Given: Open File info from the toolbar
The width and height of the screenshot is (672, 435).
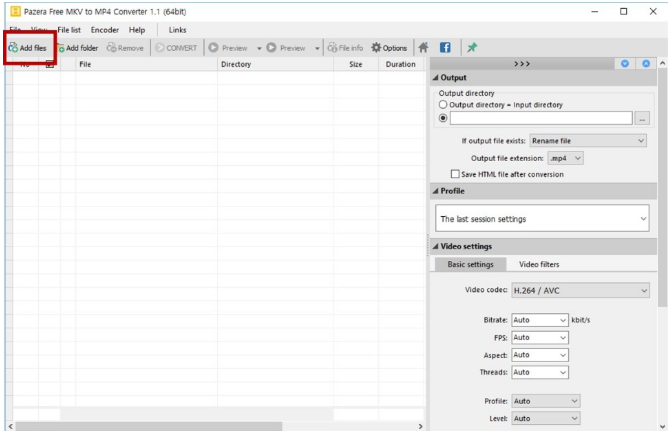Looking at the screenshot, I should tap(345, 48).
